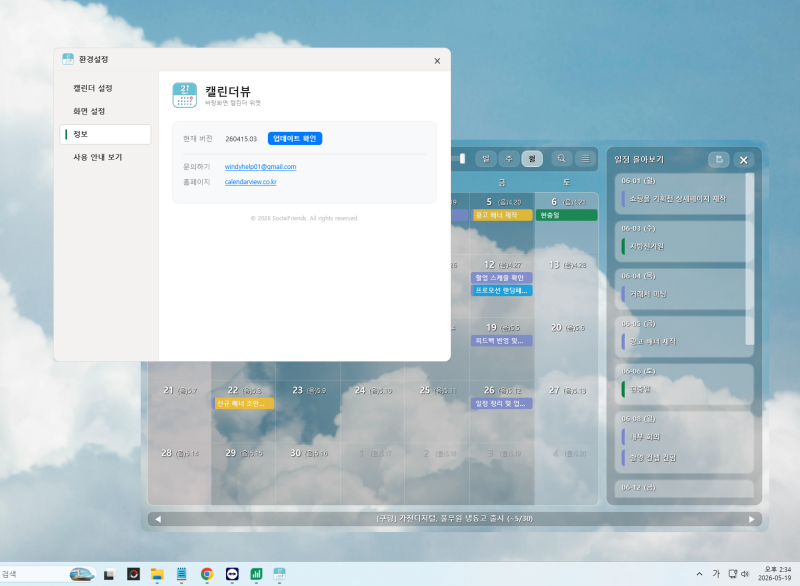Open the calendar widget search icon
This screenshot has height=586, width=800.
[561, 159]
